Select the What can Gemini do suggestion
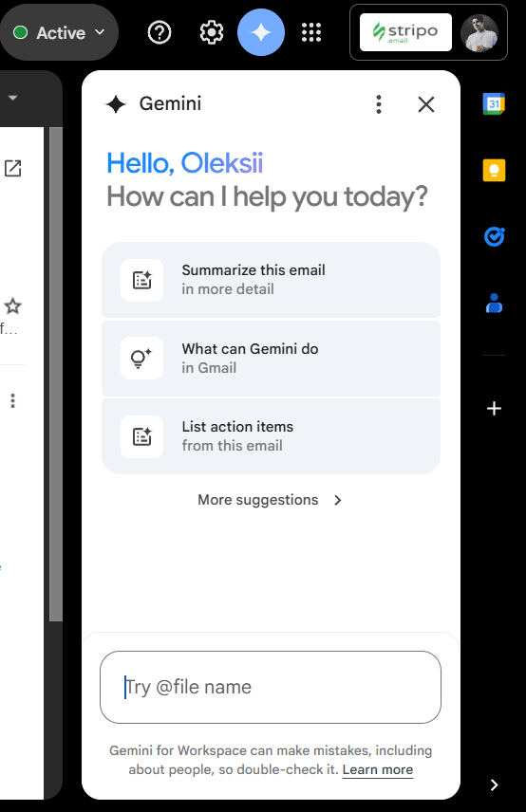Screen dimensions: 526x812 271,359
